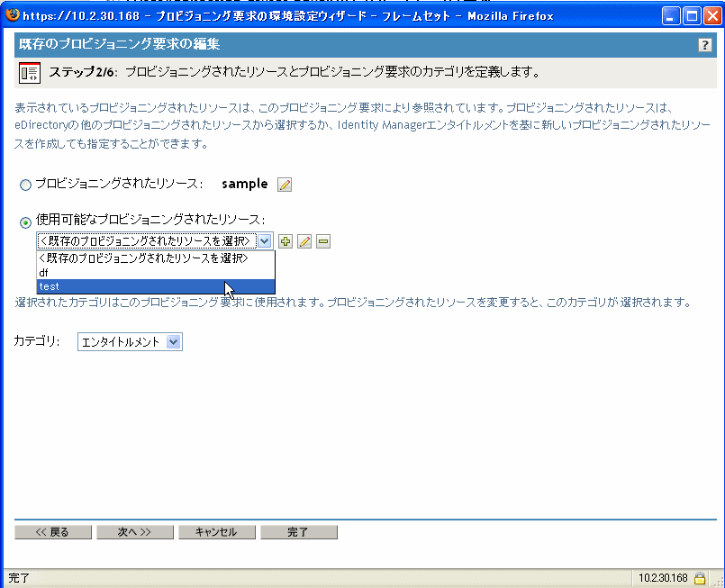Click the 完了 status bar text
The image size is (725, 588).
click(x=19, y=578)
